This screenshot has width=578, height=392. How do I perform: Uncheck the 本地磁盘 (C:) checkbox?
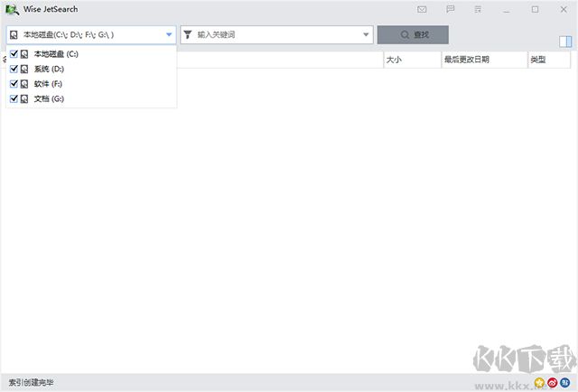coord(14,54)
